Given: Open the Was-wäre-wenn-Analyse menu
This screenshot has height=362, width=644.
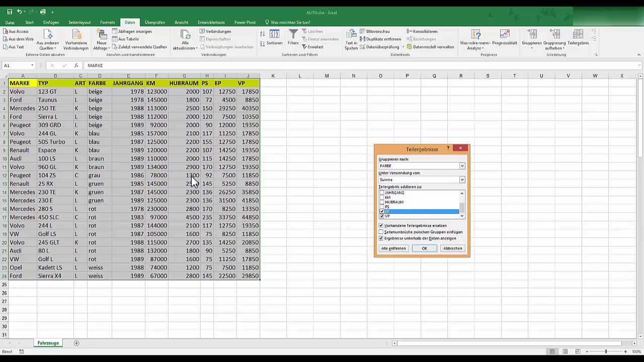Looking at the screenshot, I should point(475,40).
